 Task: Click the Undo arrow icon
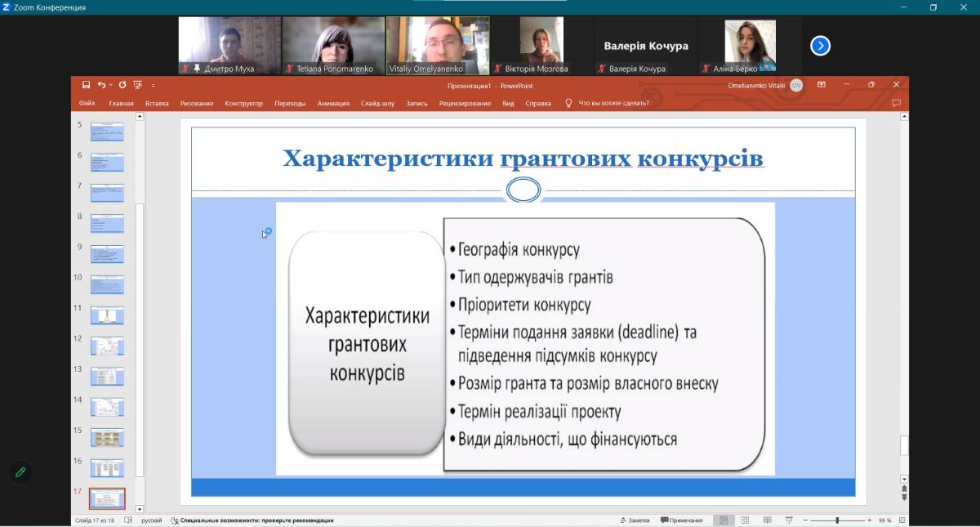click(100, 85)
